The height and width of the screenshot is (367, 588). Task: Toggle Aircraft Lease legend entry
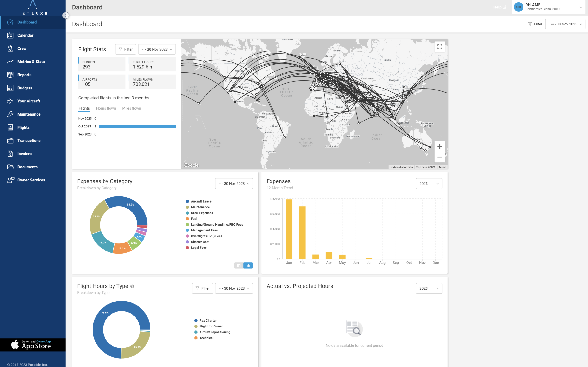pyautogui.click(x=198, y=201)
